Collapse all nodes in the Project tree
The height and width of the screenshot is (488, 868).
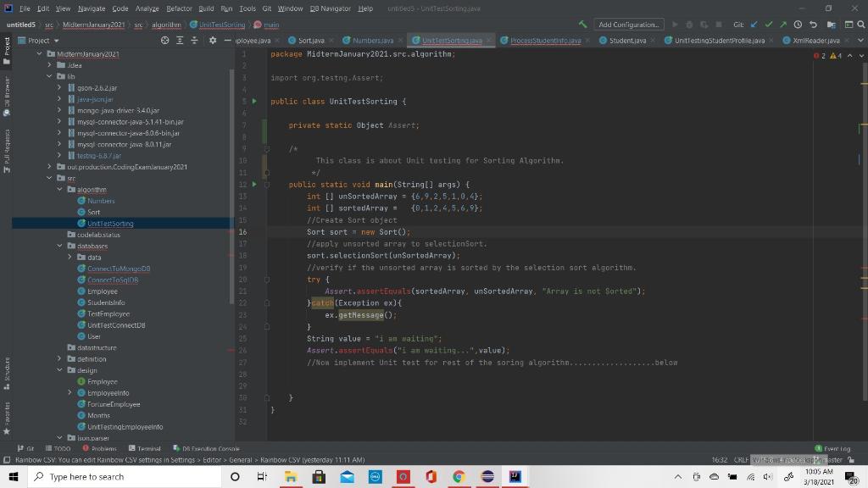(x=194, y=40)
